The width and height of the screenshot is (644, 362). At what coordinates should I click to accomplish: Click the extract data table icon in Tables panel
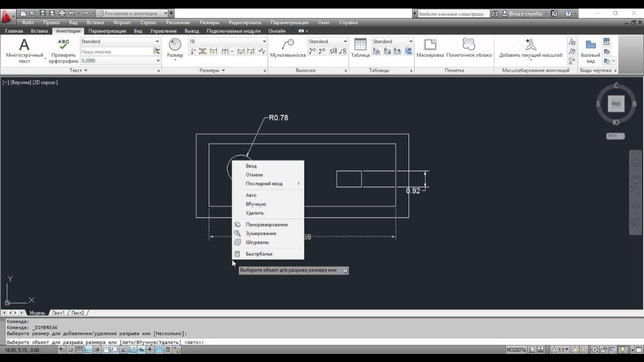point(408,51)
